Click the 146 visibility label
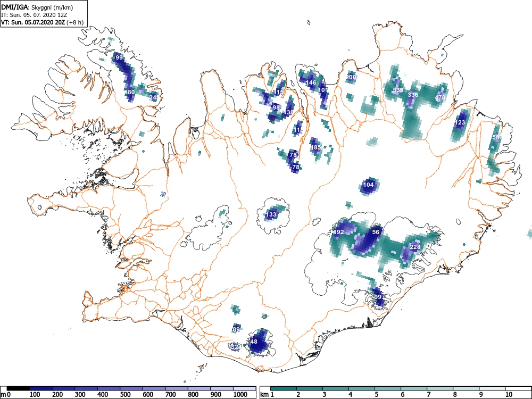532x399 pixels. click(311, 82)
